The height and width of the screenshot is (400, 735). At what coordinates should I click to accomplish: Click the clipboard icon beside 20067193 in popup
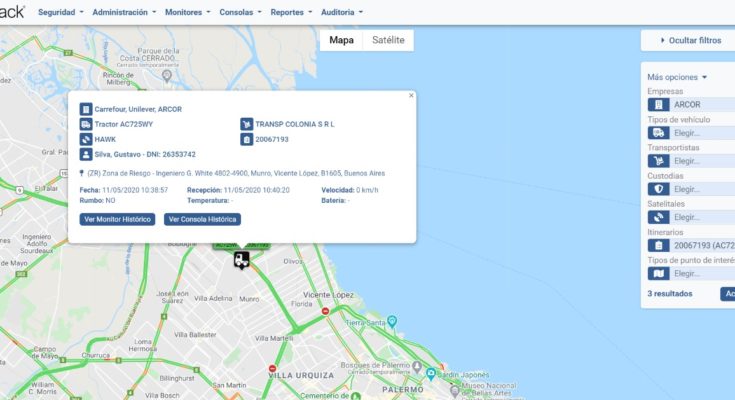click(x=247, y=139)
